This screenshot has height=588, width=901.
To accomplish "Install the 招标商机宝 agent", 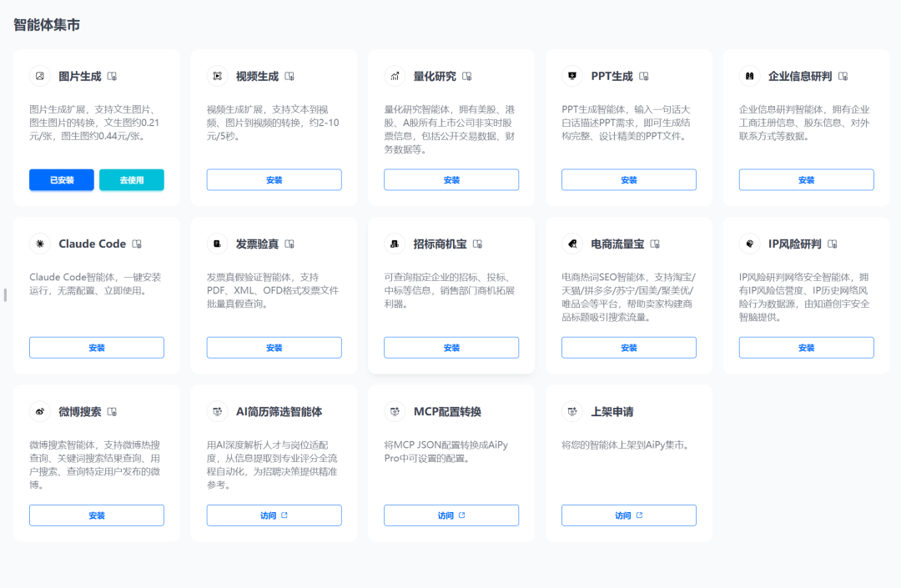I will (x=451, y=347).
